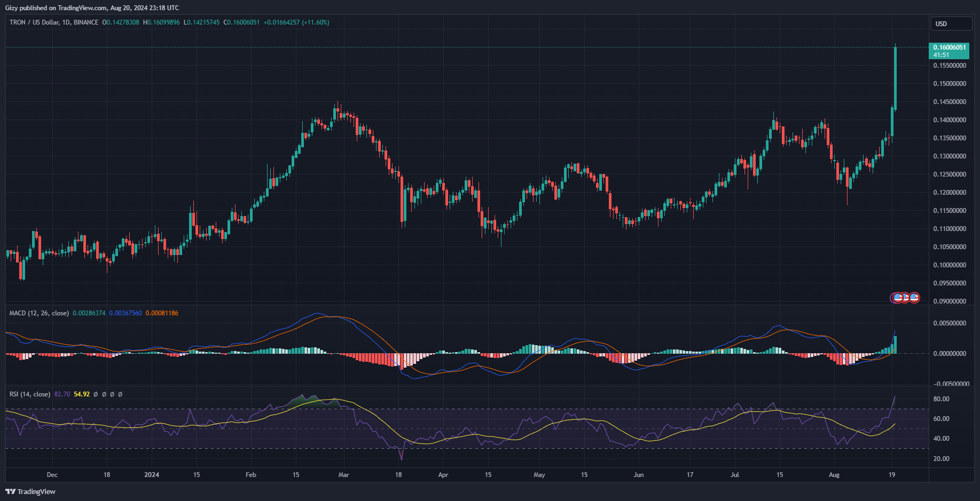Click the Apr date label on time axis
The height and width of the screenshot is (501, 980).
[x=443, y=475]
